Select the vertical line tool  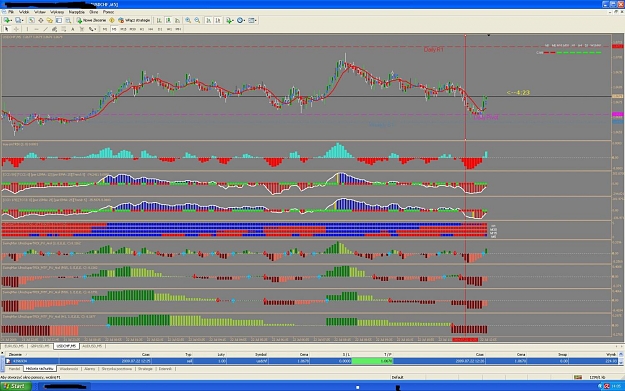[27, 29]
